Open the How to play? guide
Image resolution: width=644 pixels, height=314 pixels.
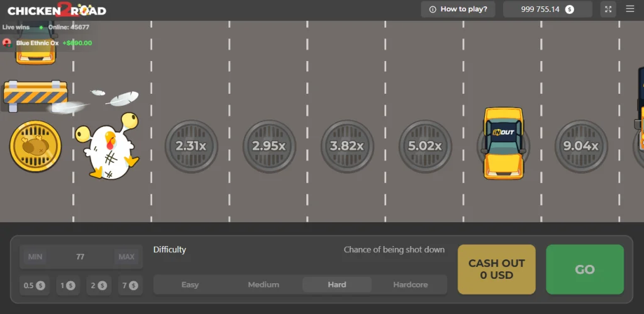(x=458, y=9)
